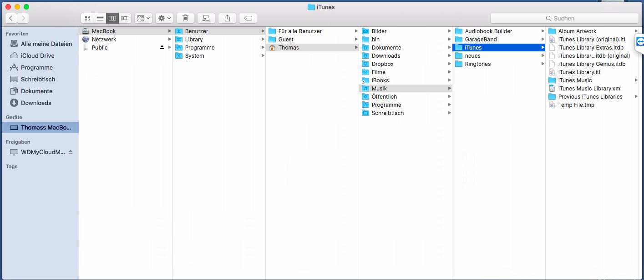Viewport: 644px width, 280px height.
Task: Click the iTunes Library.itl file icon
Action: [552, 72]
